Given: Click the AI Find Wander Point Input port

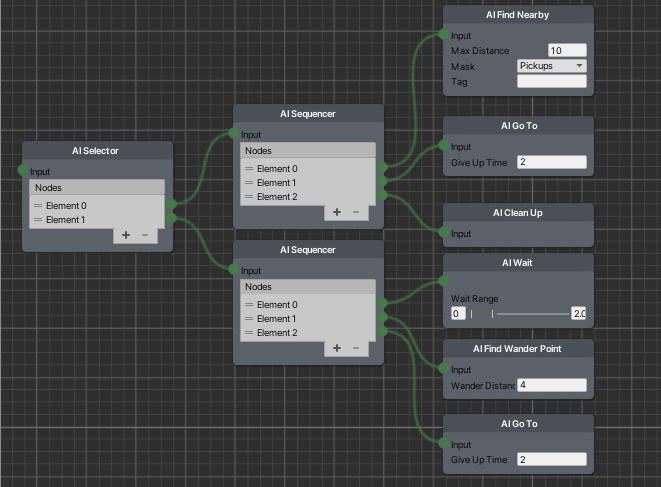Looking at the screenshot, I should tap(443, 368).
